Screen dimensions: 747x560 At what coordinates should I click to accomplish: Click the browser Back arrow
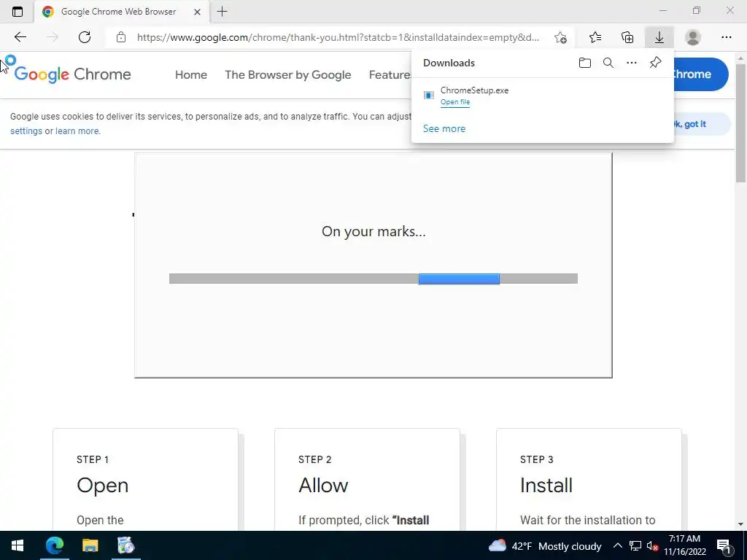coord(20,37)
